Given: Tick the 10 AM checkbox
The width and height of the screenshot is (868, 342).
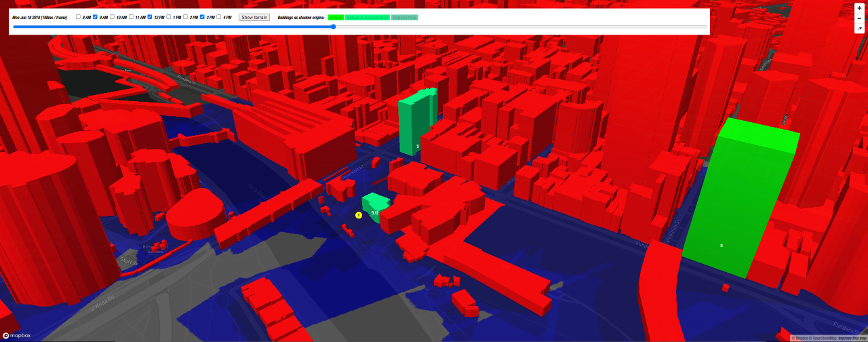Looking at the screenshot, I should tap(113, 17).
